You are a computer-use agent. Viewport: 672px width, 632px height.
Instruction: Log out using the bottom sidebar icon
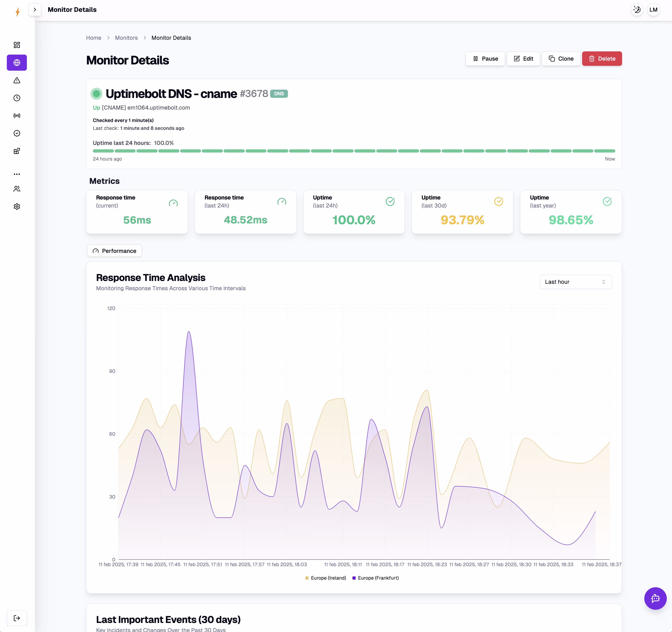[17, 618]
